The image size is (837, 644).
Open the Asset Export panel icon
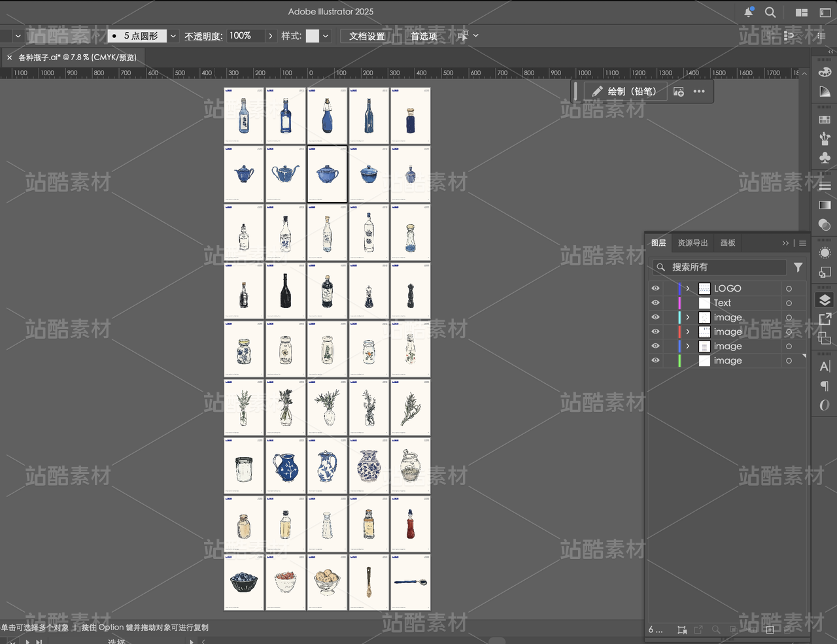pos(825,319)
